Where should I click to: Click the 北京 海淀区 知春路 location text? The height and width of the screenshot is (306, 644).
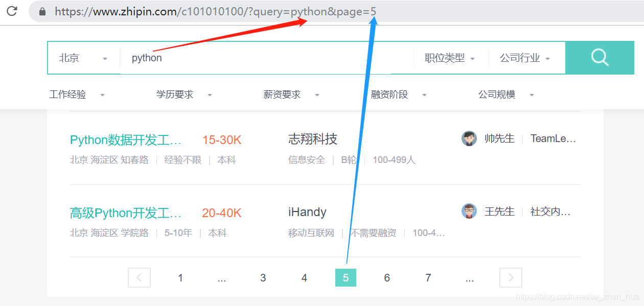(109, 160)
